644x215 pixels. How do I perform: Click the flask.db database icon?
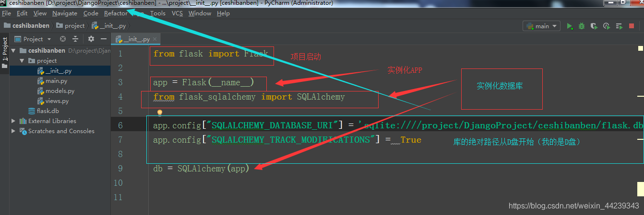click(x=32, y=111)
